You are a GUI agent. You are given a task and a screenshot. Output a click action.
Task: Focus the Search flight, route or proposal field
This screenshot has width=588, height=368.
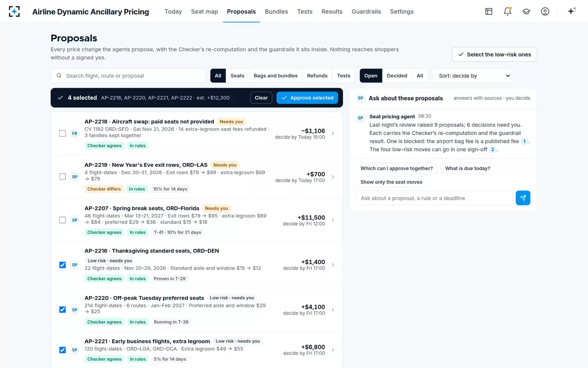(128, 76)
